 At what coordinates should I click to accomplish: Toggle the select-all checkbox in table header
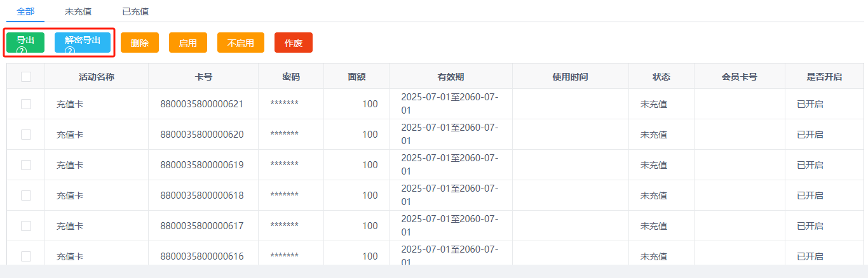pos(26,77)
